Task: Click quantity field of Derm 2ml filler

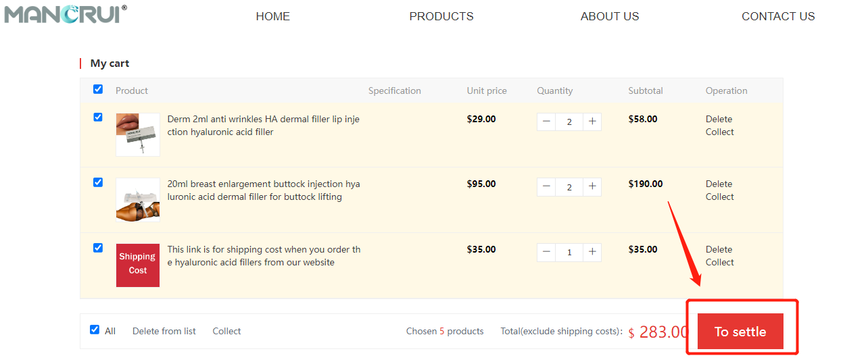Action: (x=569, y=122)
